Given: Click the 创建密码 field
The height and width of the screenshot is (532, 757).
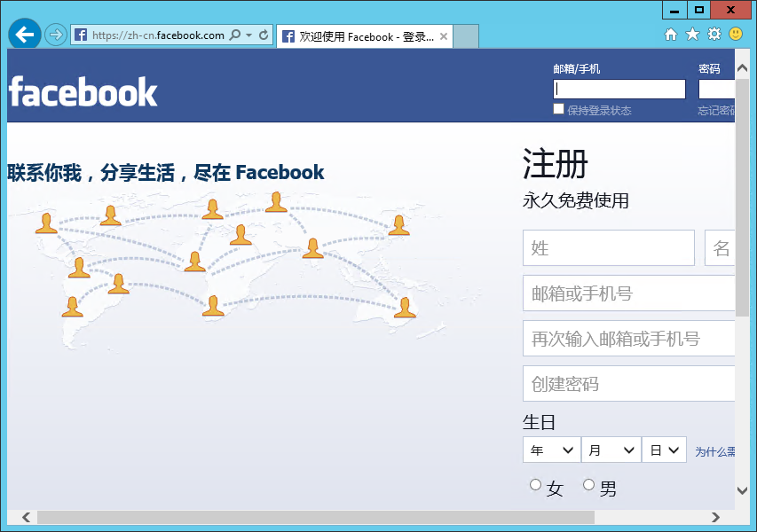Looking at the screenshot, I should [628, 383].
